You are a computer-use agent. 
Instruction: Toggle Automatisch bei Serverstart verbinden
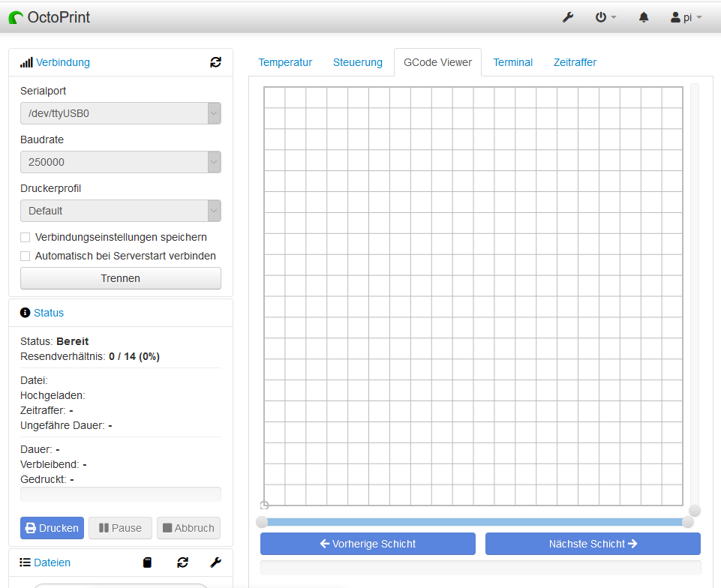(x=26, y=256)
